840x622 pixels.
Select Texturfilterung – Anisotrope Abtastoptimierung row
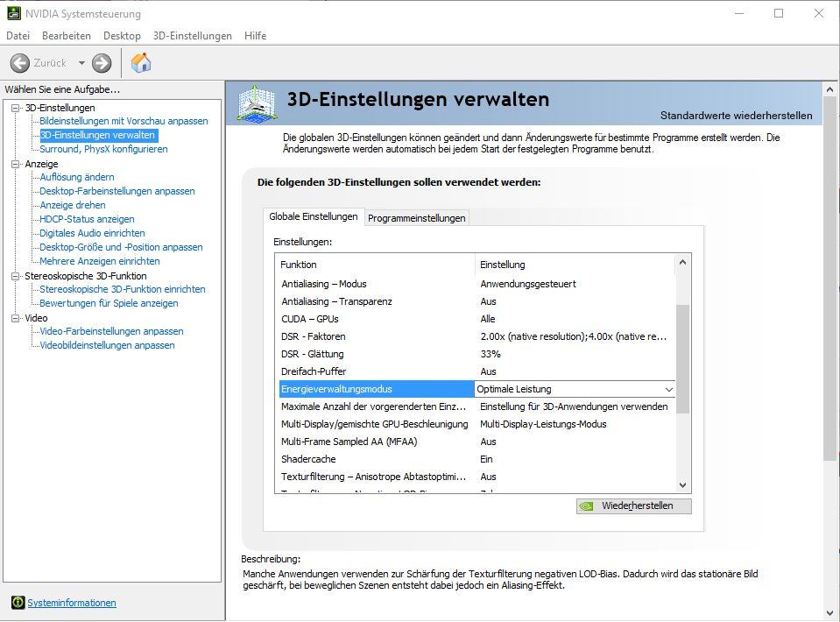[476, 477]
